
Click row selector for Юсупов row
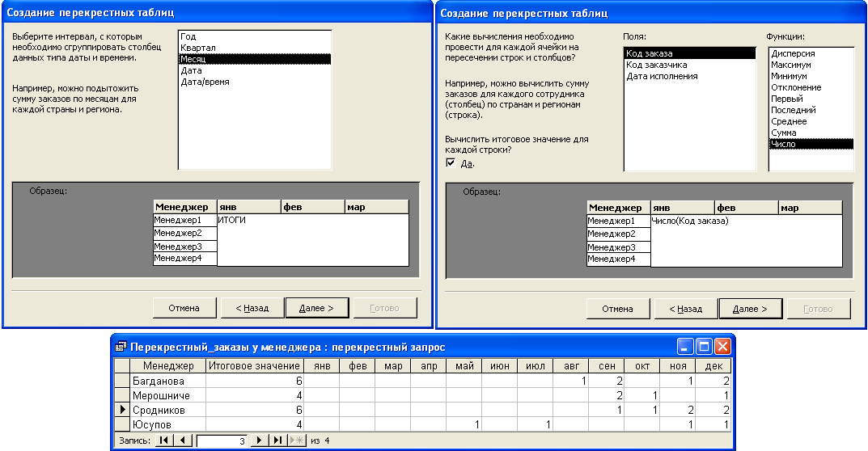tap(122, 424)
